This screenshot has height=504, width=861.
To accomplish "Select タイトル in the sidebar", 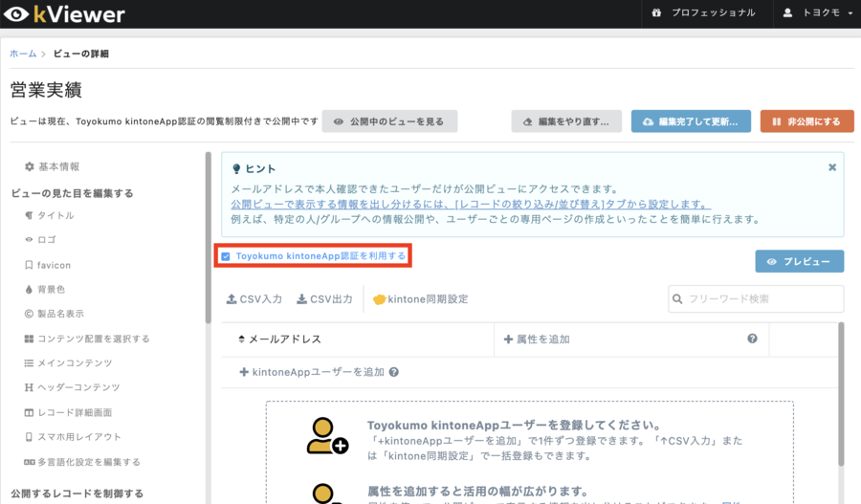I will [x=50, y=215].
